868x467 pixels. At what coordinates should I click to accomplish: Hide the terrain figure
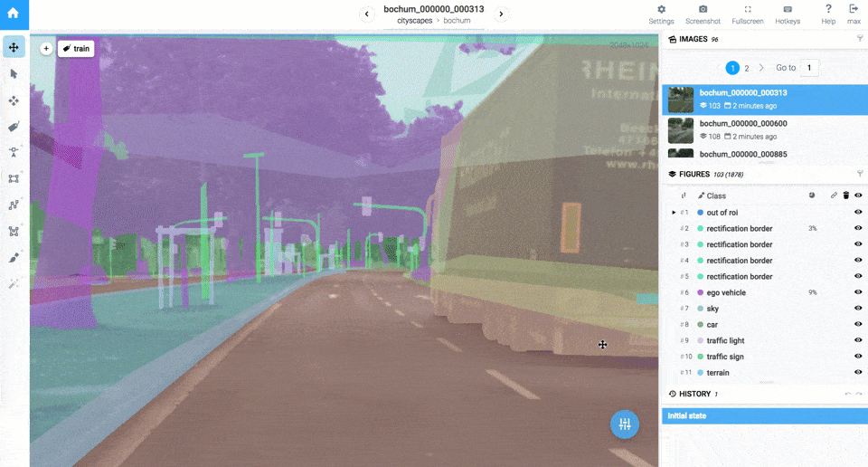858,372
